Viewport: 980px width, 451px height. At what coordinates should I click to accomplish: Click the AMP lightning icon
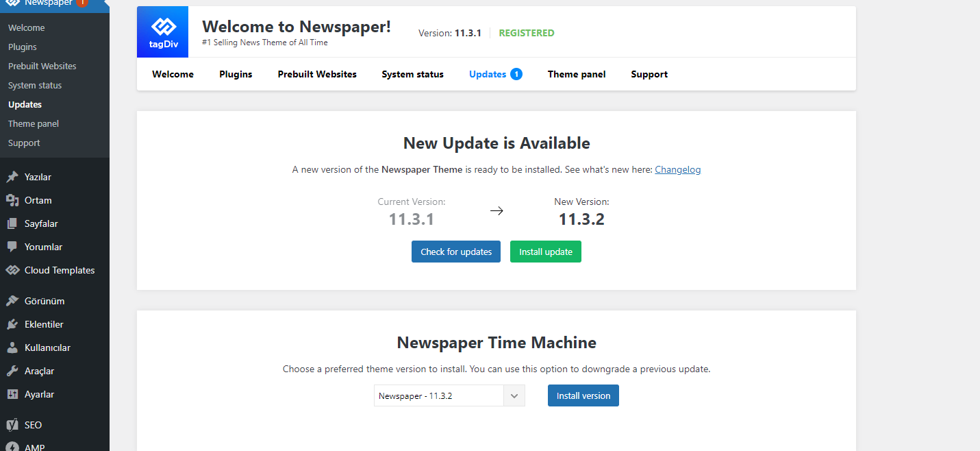pos(12,447)
